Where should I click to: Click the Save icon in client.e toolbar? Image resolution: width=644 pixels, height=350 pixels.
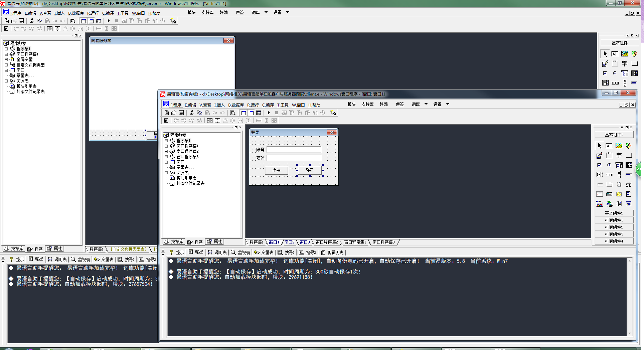coord(181,113)
